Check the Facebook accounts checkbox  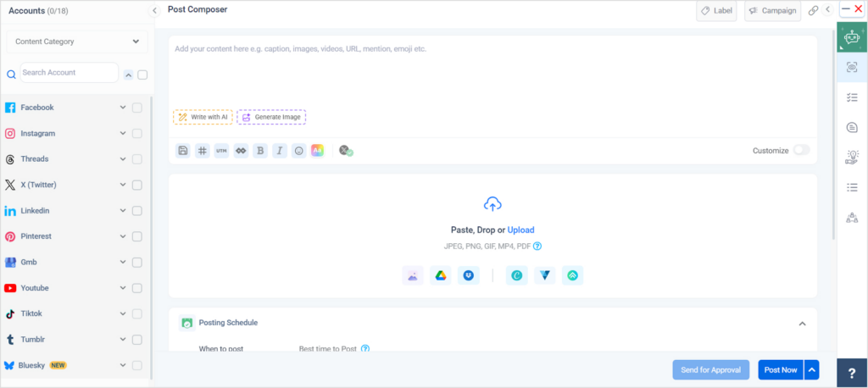136,108
